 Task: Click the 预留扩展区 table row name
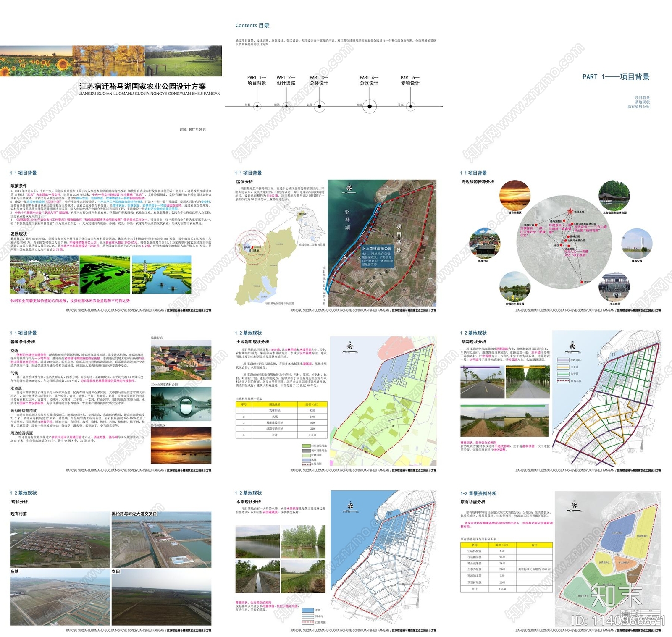click(x=475, y=582)
